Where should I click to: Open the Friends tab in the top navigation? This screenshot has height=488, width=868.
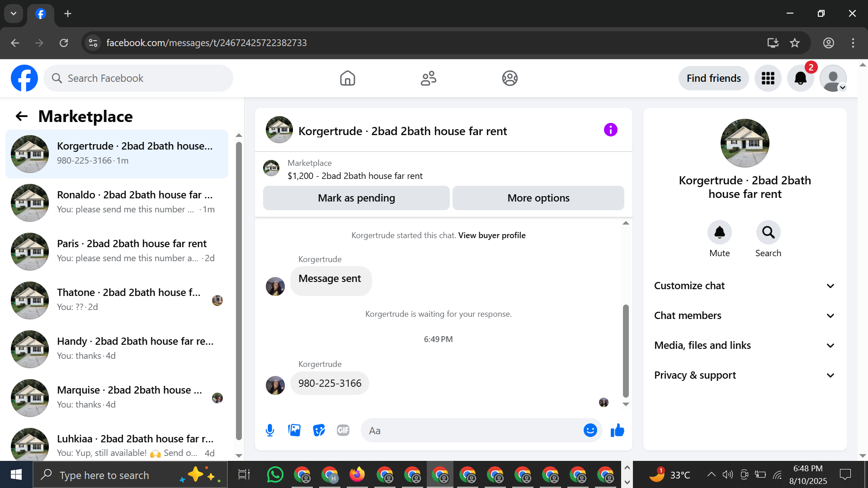click(428, 78)
